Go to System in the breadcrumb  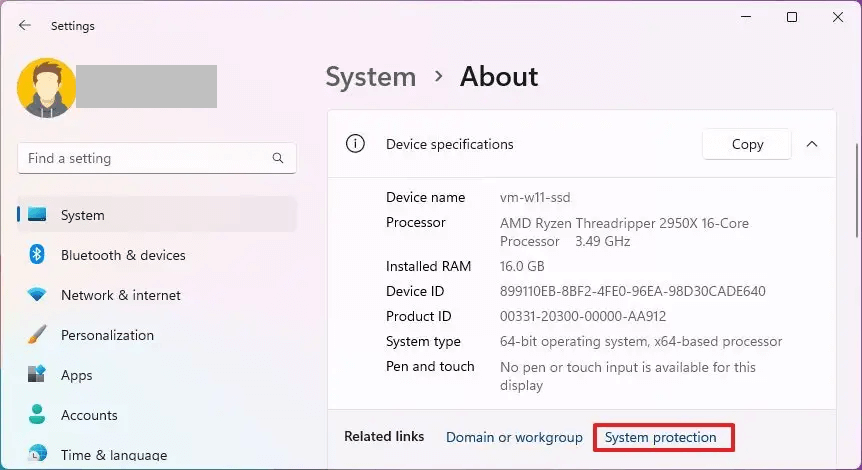tap(371, 77)
